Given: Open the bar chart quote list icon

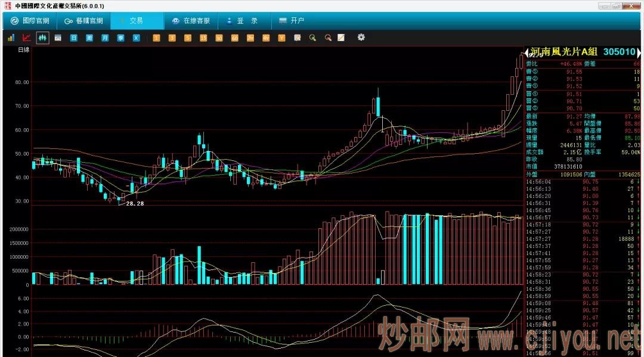Looking at the screenshot, I should [11, 38].
